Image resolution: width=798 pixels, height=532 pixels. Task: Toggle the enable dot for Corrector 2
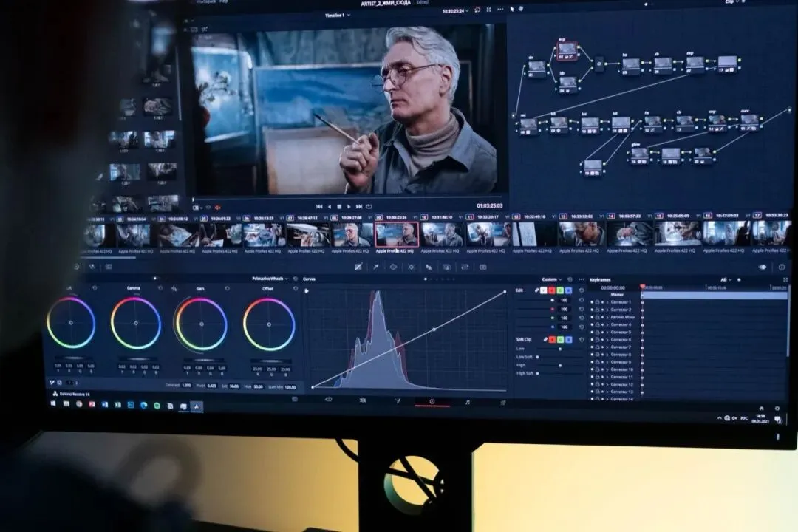(592, 310)
